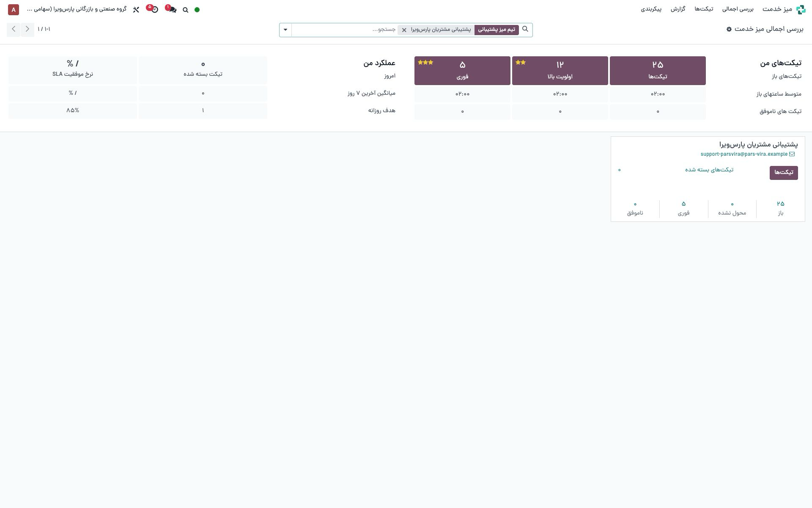Viewport: 812px width, 508px height.
Task: Open the 12 اولویت بالا card
Action: [560, 70]
